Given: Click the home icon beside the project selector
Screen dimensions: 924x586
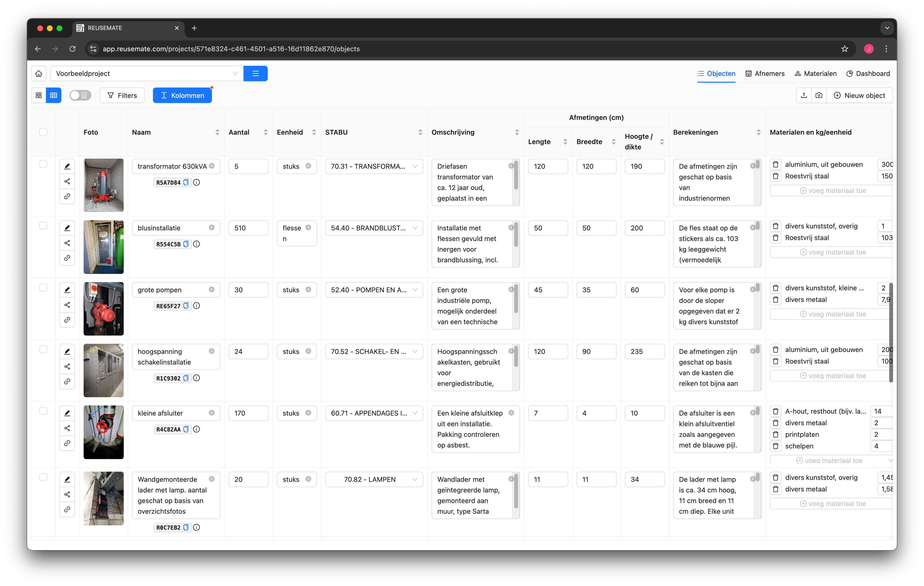Looking at the screenshot, I should [39, 73].
